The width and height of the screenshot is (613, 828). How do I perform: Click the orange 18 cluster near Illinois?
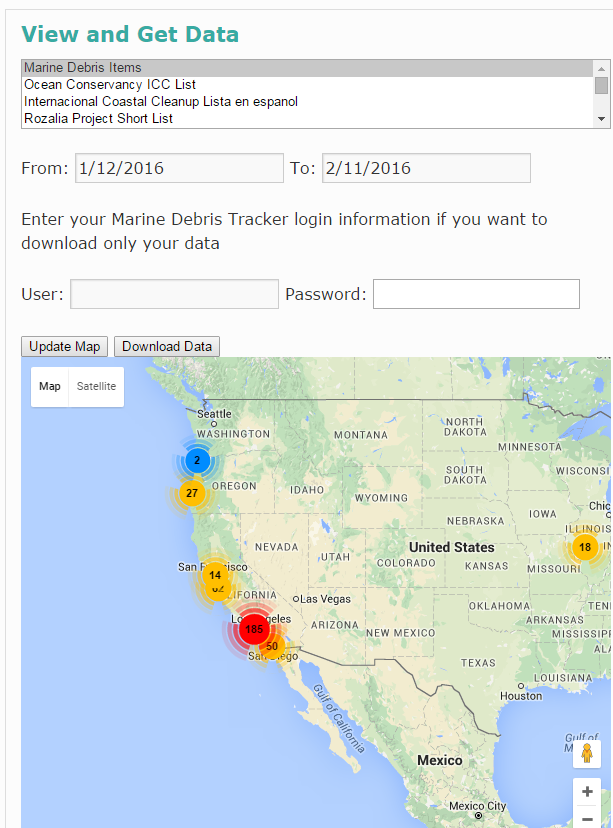[585, 547]
